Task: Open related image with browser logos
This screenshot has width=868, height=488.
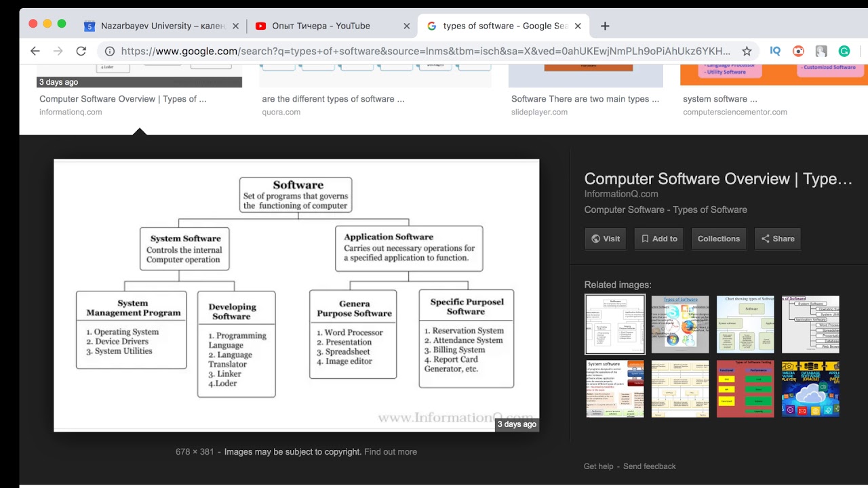Action: [680, 325]
